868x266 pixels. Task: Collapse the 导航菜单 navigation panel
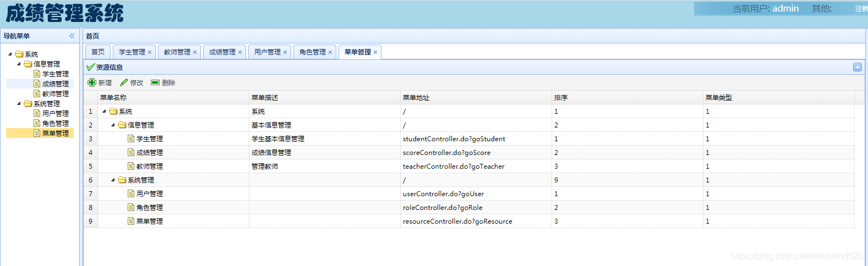(x=72, y=36)
